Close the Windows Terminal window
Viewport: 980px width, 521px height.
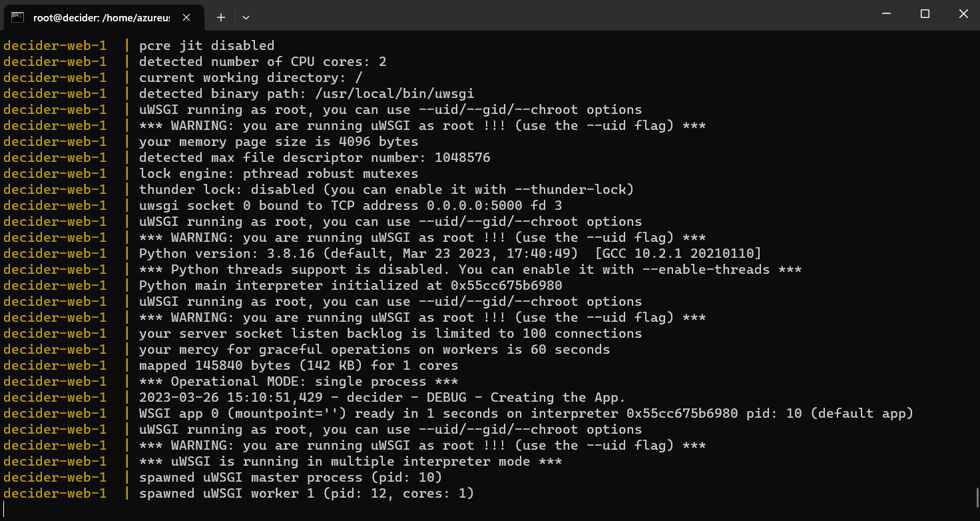point(963,13)
